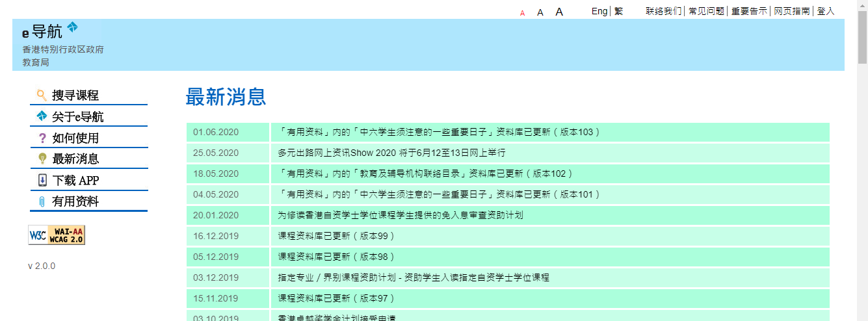The height and width of the screenshot is (321, 868).
Task: Click the 香港特别行政区政府 header text
Action: [x=63, y=49]
